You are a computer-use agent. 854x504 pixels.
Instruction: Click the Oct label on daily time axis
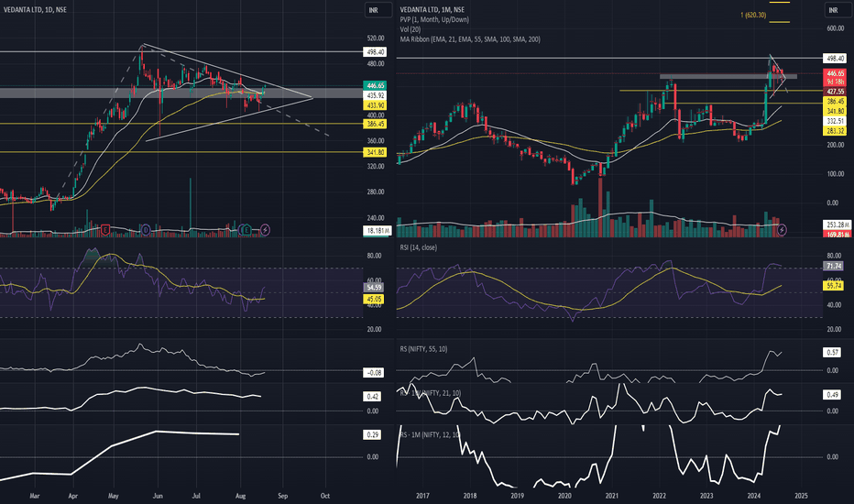(325, 496)
